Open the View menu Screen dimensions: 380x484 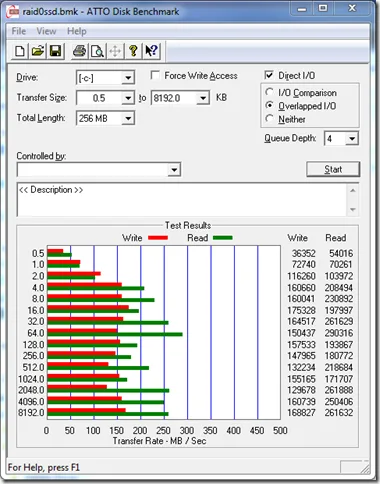tap(46, 31)
